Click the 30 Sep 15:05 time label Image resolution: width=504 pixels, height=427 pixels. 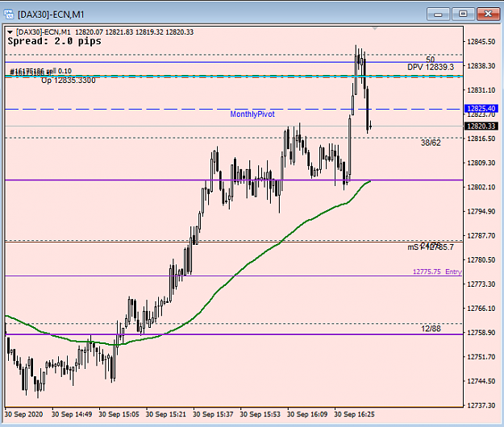pos(119,414)
